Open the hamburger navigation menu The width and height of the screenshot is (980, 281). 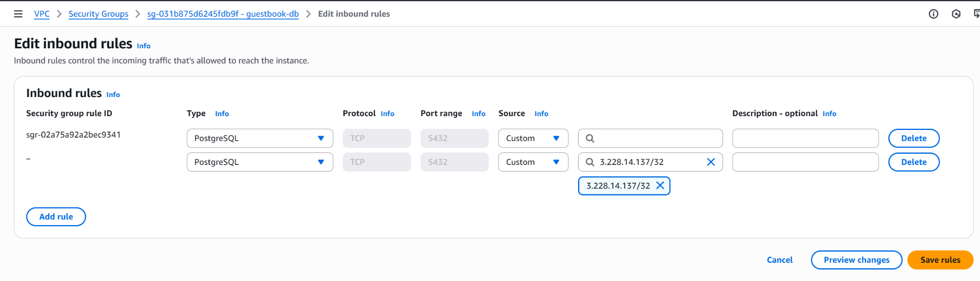18,14
